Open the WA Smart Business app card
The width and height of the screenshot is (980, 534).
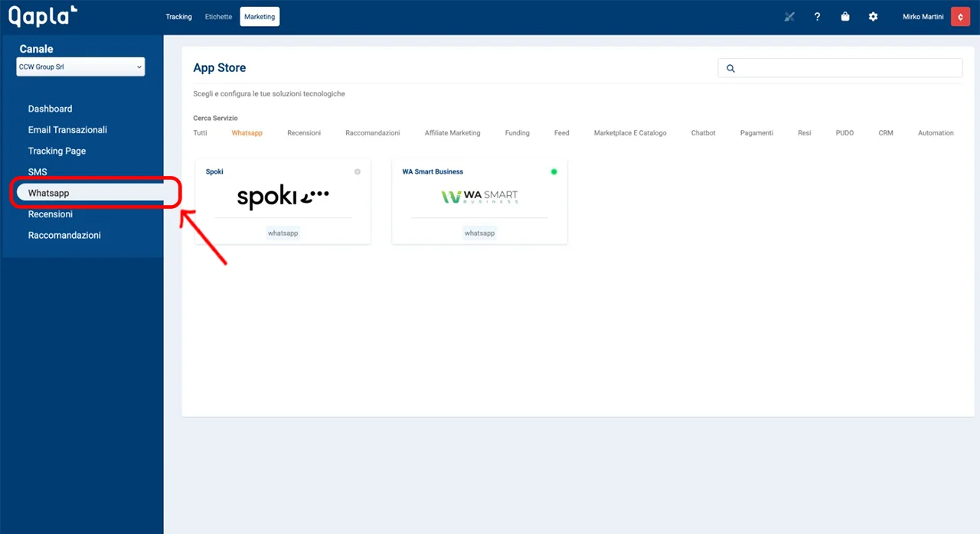click(x=479, y=201)
